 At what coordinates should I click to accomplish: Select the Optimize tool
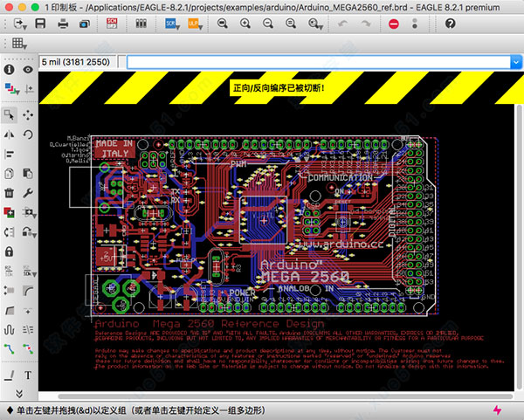click(28, 310)
